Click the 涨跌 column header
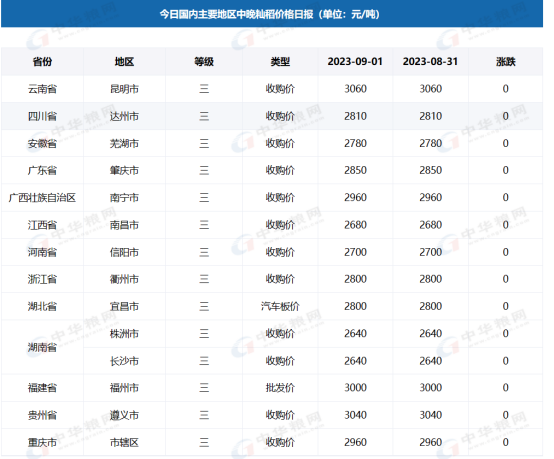Image resolution: width=554 pixels, height=459 pixels. point(506,61)
